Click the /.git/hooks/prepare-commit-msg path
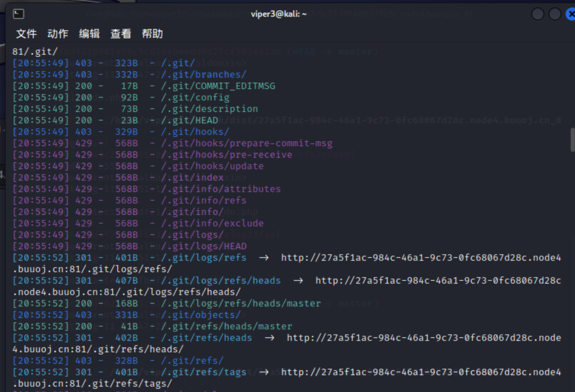575x392 pixels. coord(247,143)
